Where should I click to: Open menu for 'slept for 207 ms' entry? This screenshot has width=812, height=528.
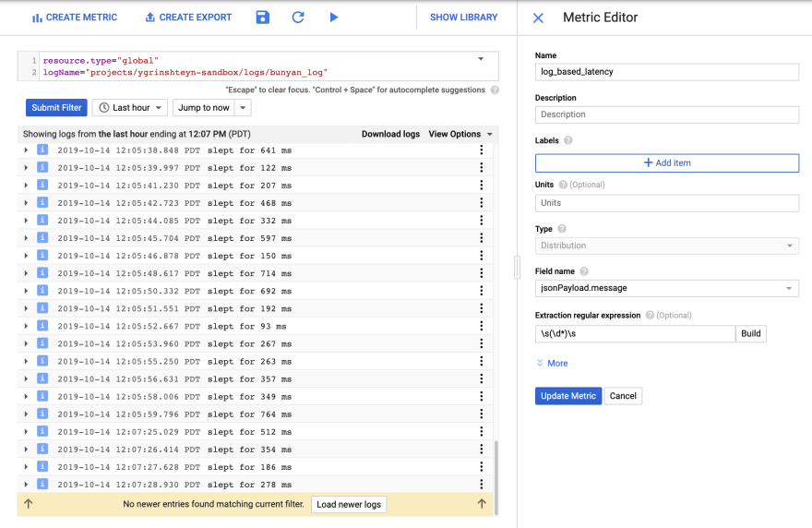481,185
